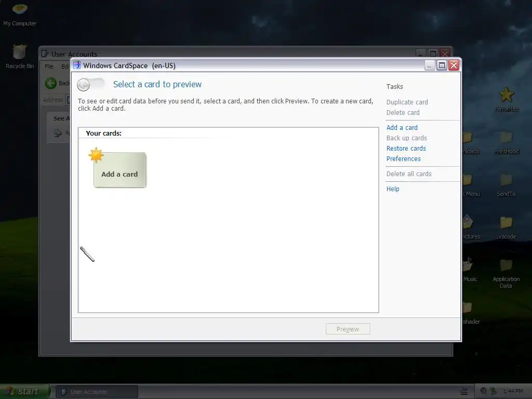Select the .vscode folder icon
The image size is (532, 399).
pyautogui.click(x=506, y=228)
